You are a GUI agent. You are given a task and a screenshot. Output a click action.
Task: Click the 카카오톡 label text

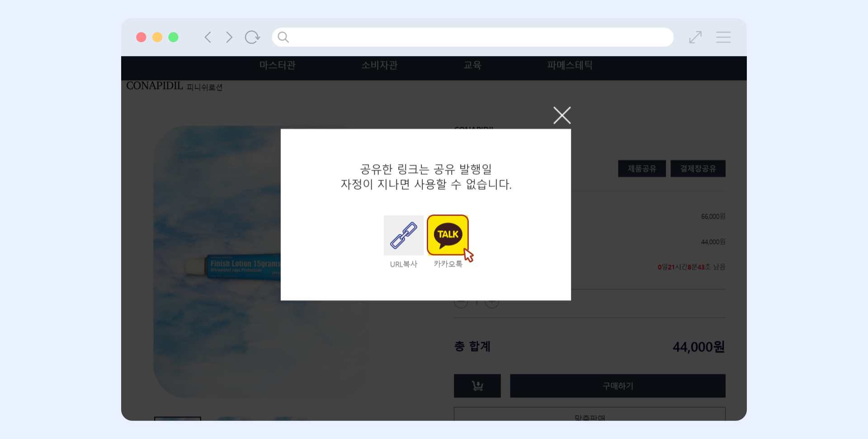[448, 263]
